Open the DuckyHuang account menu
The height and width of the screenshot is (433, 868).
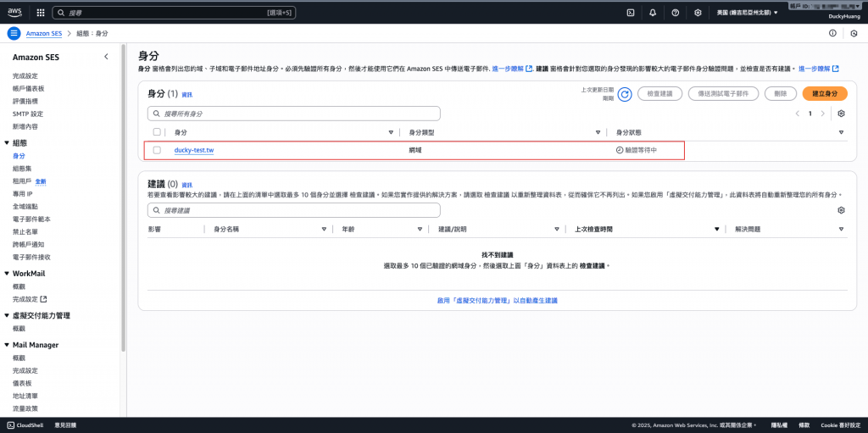(844, 17)
